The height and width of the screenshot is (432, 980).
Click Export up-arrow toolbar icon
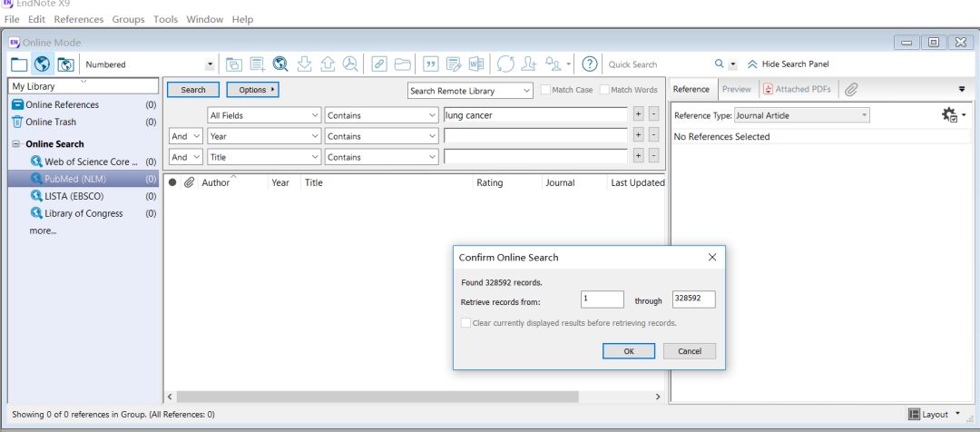[x=328, y=64]
